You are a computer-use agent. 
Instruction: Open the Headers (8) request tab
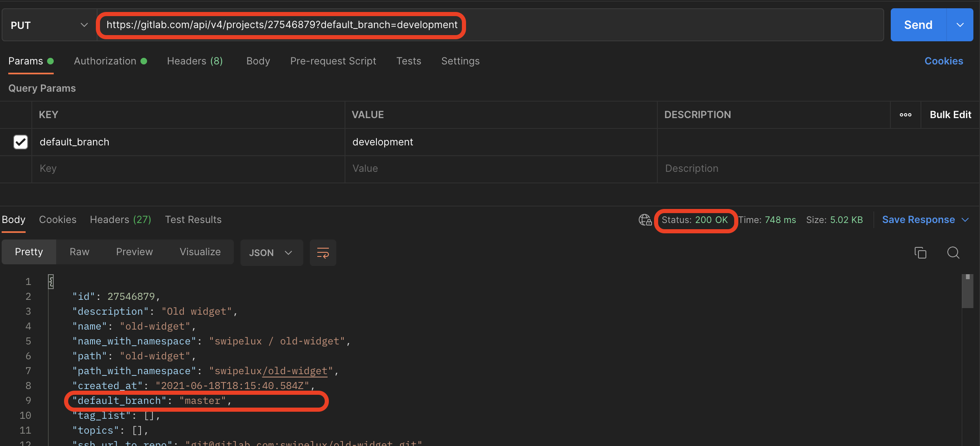pos(195,61)
